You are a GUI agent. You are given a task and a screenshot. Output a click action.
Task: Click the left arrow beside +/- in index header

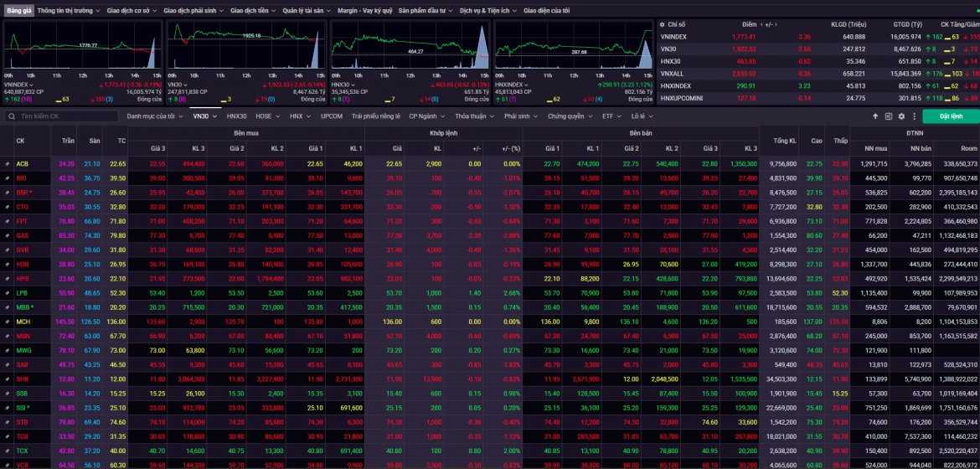coord(761,24)
